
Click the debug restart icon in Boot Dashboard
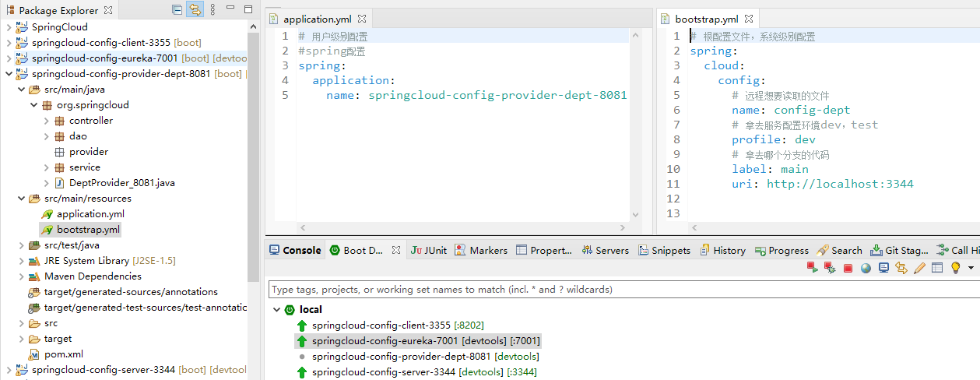pyautogui.click(x=830, y=268)
